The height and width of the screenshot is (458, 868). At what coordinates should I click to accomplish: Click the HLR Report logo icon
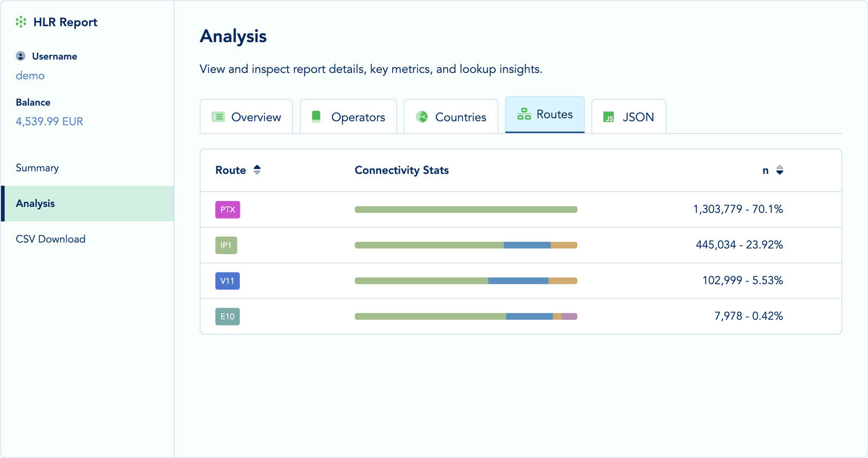point(21,22)
